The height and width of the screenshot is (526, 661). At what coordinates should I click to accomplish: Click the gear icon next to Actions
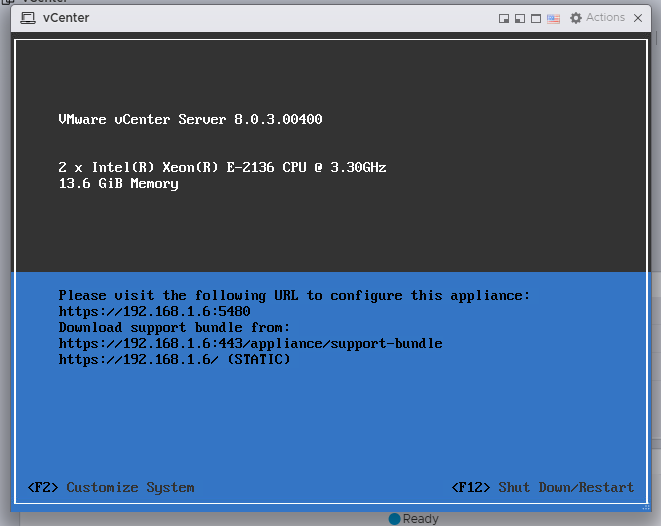click(x=576, y=18)
